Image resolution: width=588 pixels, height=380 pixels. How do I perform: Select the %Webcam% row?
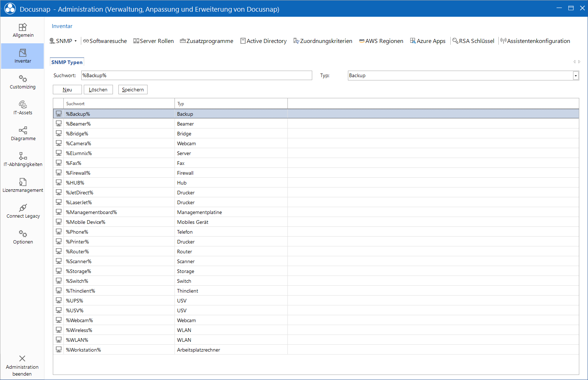pos(316,320)
